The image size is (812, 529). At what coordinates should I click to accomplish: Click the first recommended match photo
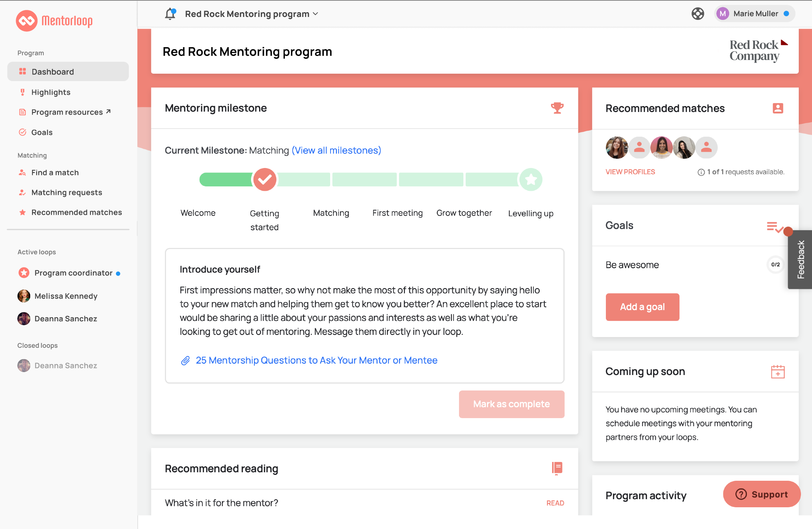point(617,148)
